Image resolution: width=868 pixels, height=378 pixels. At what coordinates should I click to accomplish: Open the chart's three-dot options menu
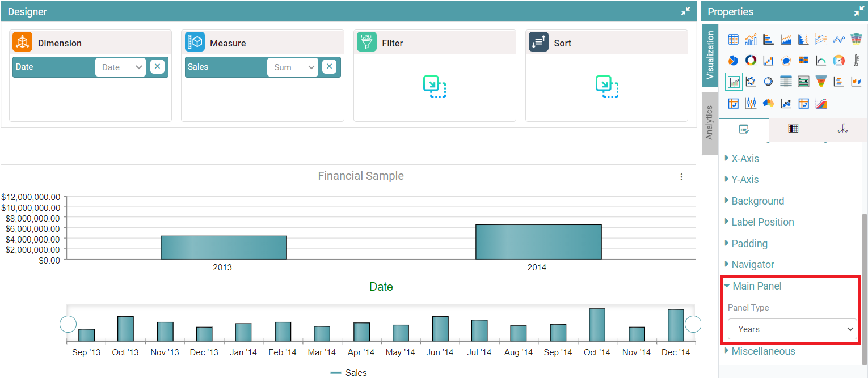[681, 177]
